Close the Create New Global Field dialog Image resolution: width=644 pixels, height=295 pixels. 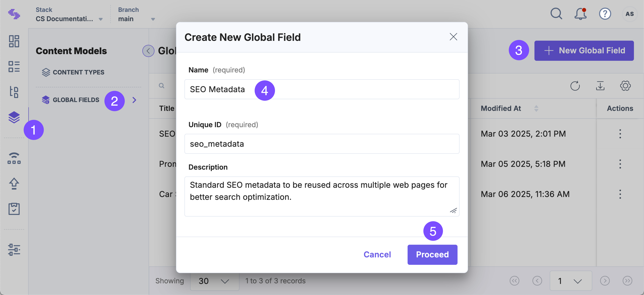453,37
